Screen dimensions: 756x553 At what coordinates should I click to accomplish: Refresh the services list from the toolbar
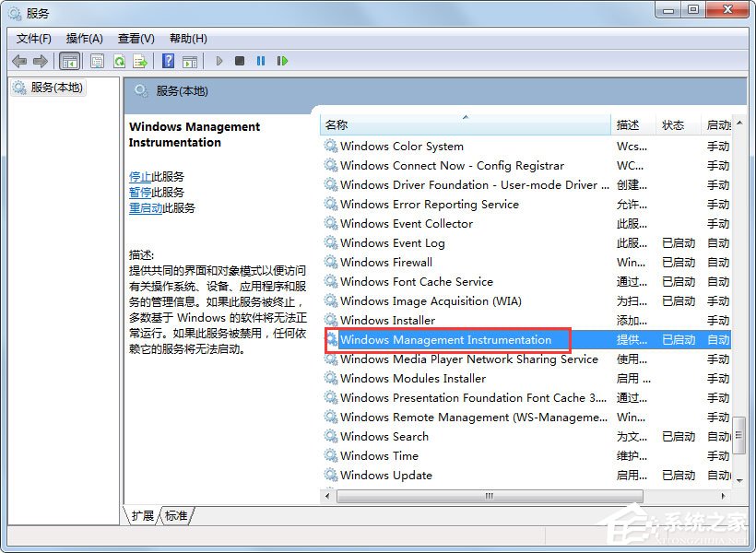(119, 60)
